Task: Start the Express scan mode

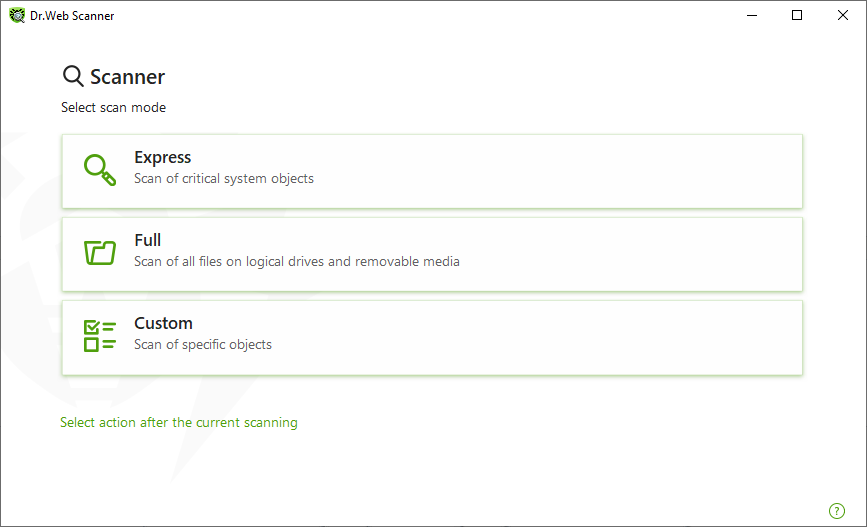Action: 163,158
